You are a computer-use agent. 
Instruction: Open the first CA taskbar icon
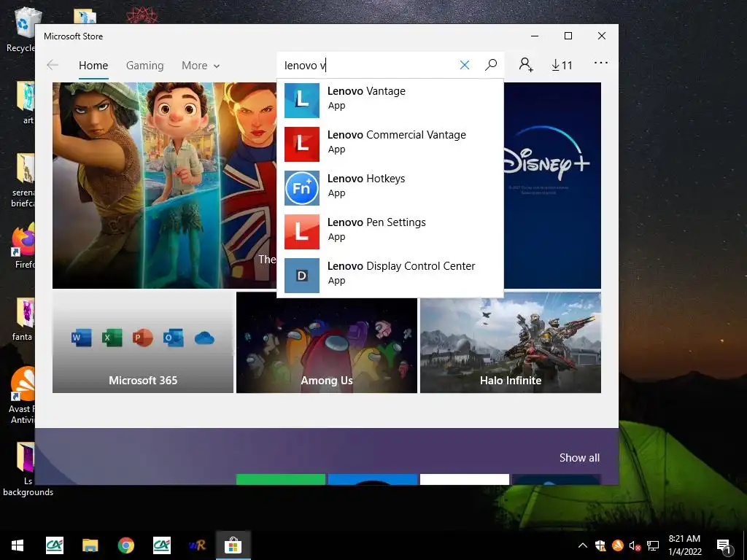(x=54, y=545)
